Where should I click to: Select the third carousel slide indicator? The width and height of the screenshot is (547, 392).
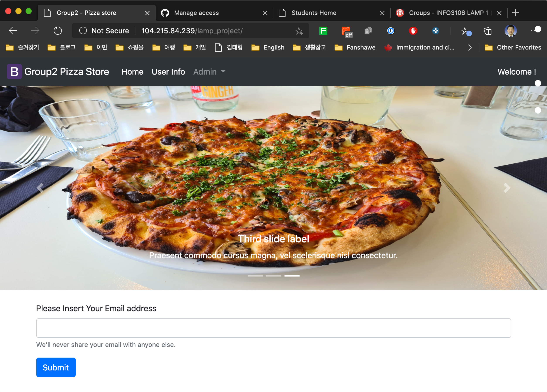(292, 276)
